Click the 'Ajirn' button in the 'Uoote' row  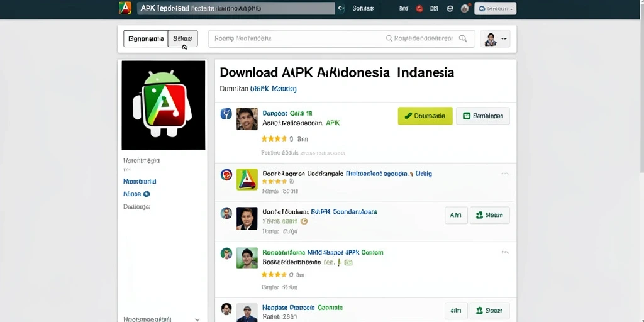pyautogui.click(x=457, y=215)
